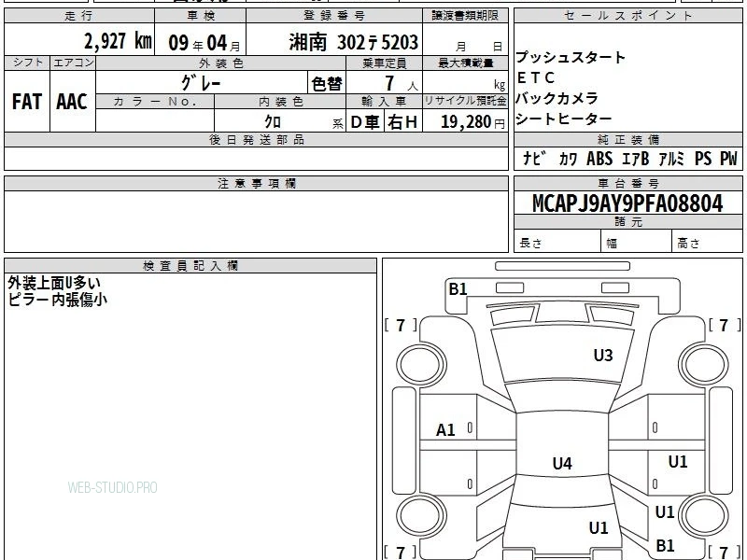Select the PS equipment code

(x=703, y=158)
